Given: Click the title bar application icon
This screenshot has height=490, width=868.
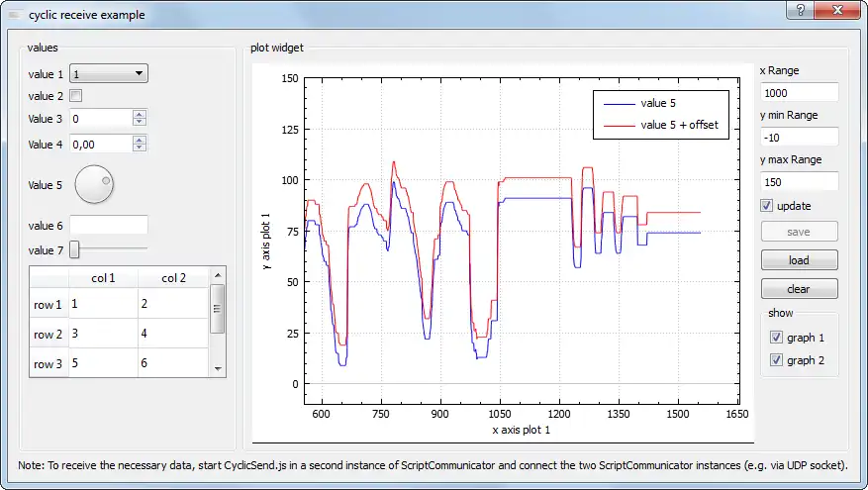Looking at the screenshot, I should 15,15.
